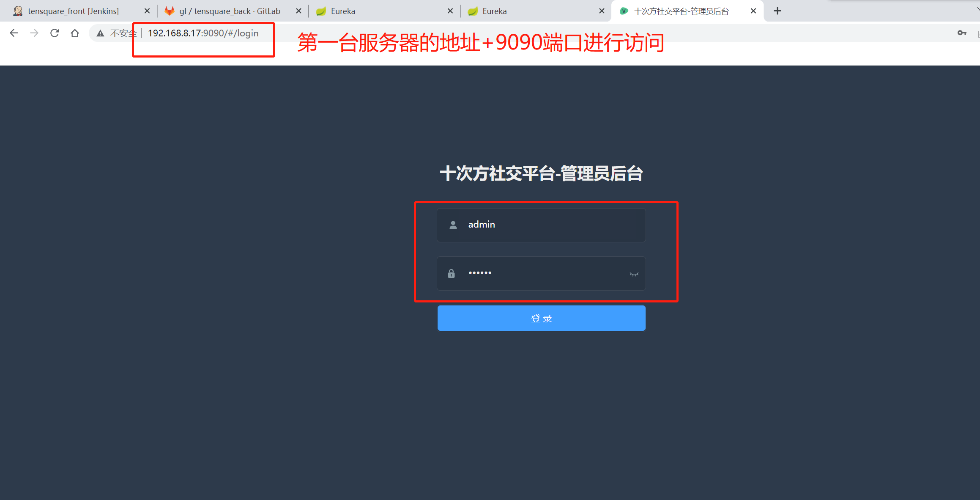Screen dimensions: 980x500
Task: Go back using the browser back arrow
Action: (14, 33)
